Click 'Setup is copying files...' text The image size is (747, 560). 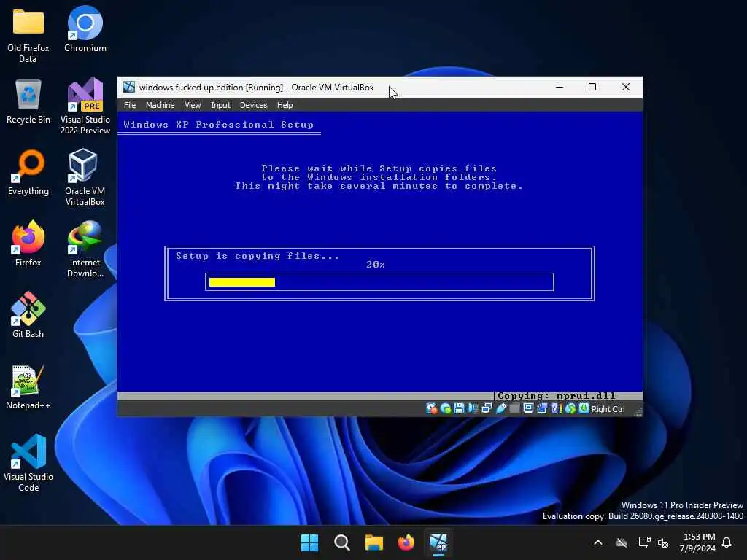(x=258, y=256)
